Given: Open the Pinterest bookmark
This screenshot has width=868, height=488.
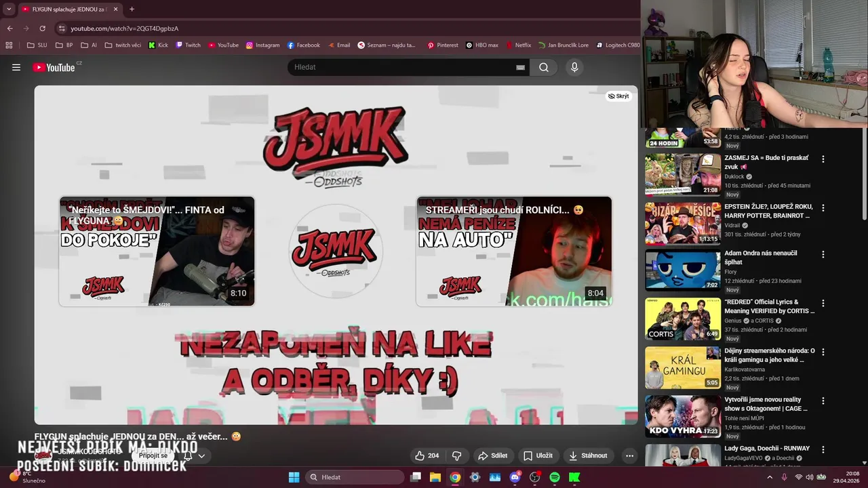Looking at the screenshot, I should tap(442, 45).
